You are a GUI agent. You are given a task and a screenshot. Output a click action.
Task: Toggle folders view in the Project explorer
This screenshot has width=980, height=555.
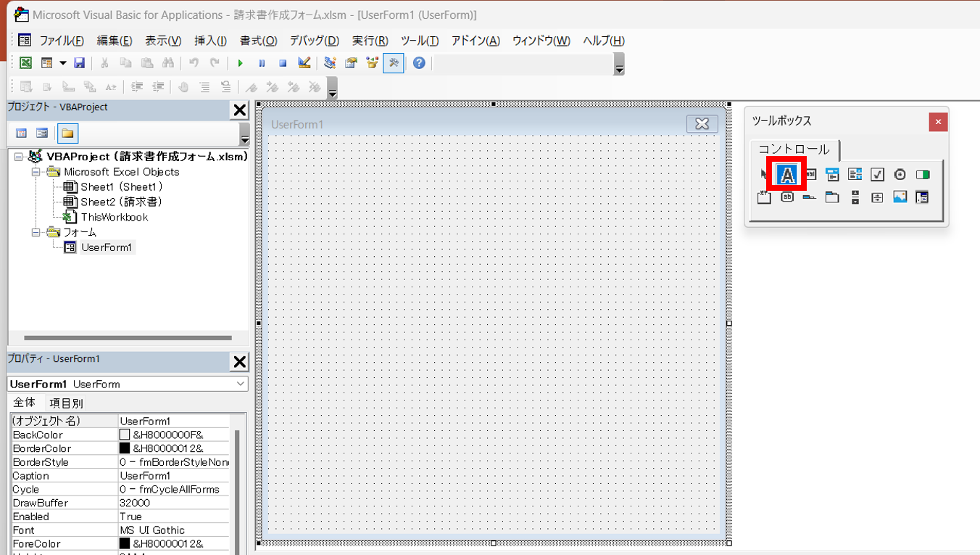[67, 133]
